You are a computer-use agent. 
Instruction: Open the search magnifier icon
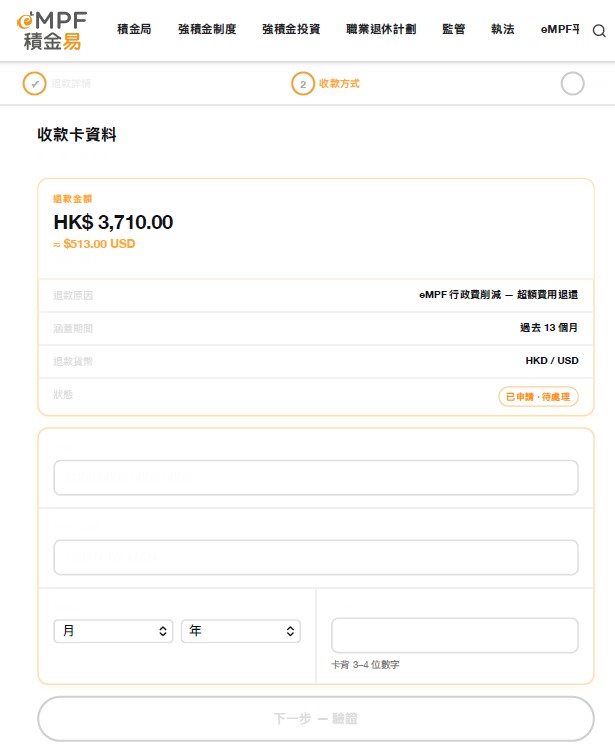[599, 31]
